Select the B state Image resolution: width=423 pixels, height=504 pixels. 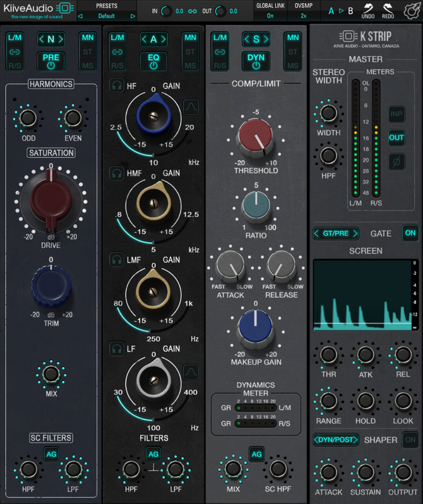tap(350, 11)
